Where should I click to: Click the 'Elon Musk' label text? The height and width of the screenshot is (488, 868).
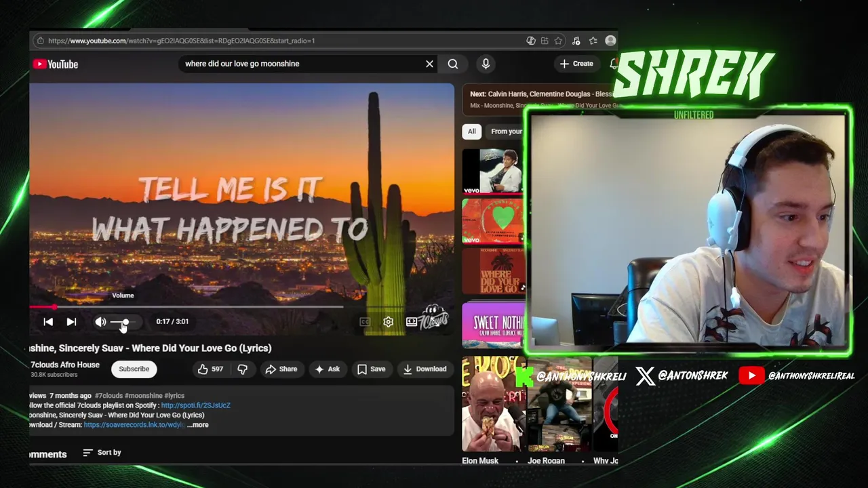pos(480,461)
